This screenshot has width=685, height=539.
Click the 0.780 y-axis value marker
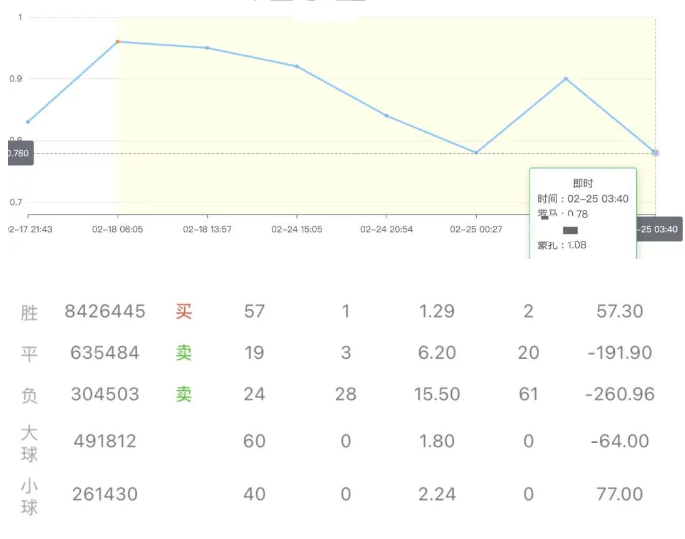pos(19,154)
